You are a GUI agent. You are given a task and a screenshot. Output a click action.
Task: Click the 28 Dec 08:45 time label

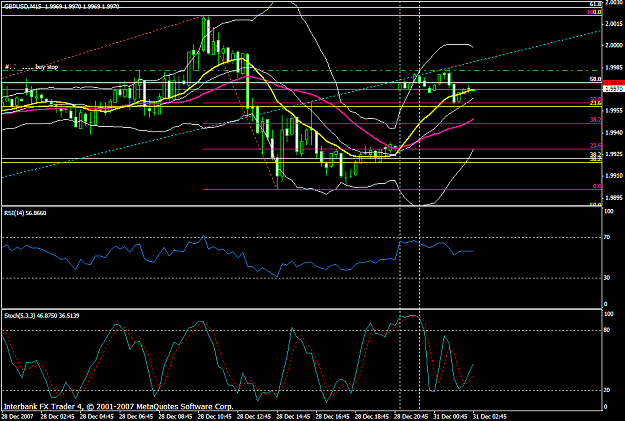point(175,417)
